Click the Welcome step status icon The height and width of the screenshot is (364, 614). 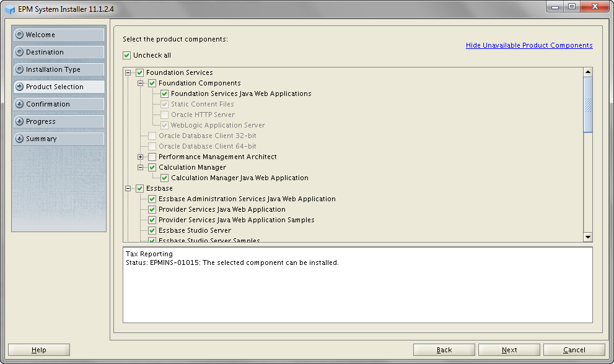[x=20, y=35]
